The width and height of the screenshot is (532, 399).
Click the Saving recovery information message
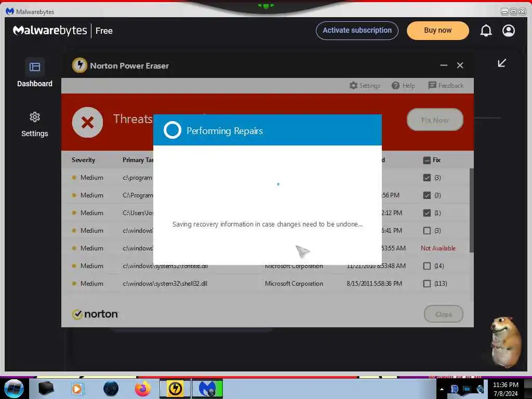pos(268,224)
